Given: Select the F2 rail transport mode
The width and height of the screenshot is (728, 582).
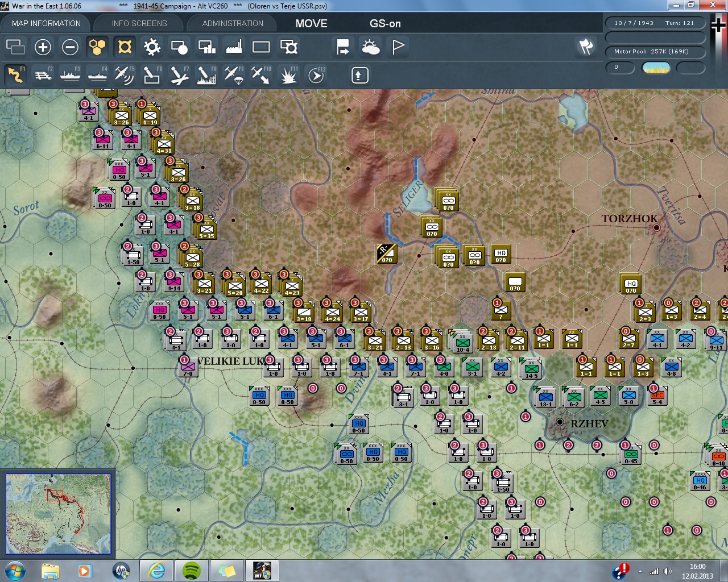Looking at the screenshot, I should [x=43, y=75].
